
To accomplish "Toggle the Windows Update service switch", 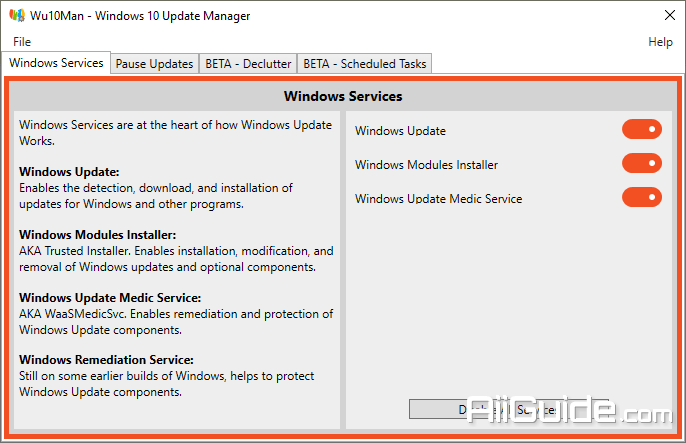I will tap(642, 129).
